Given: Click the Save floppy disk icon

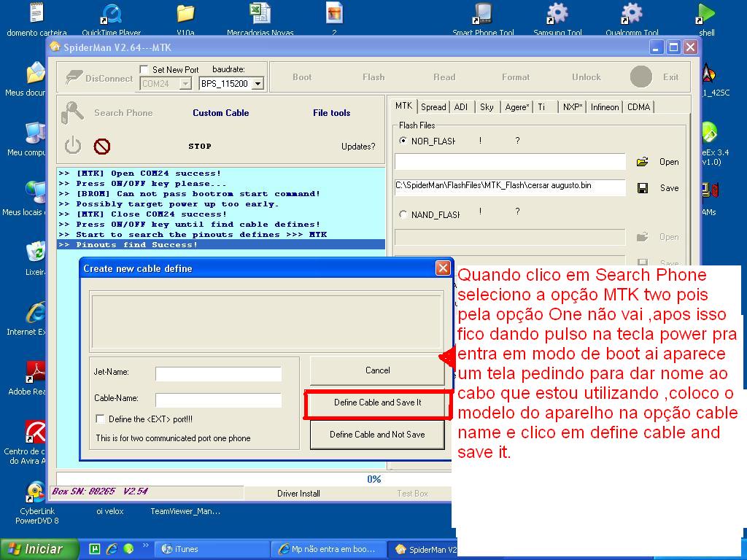Looking at the screenshot, I should (643, 188).
